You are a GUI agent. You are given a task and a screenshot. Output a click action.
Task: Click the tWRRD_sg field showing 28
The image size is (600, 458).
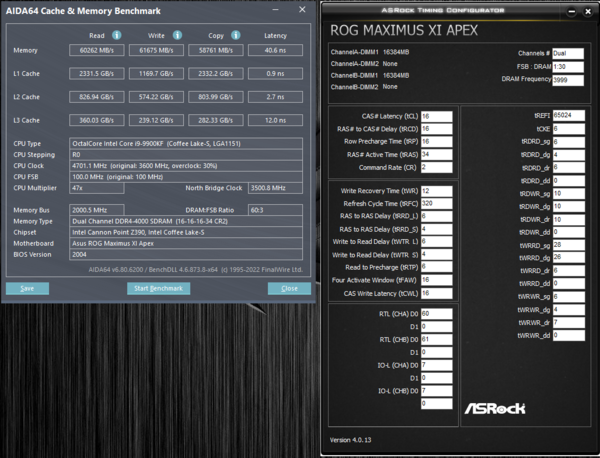569,245
